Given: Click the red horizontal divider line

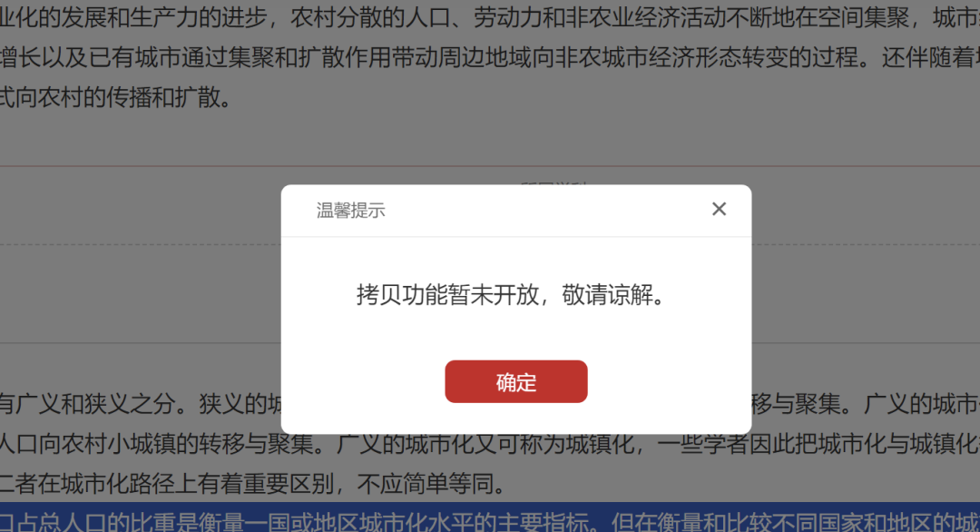Looking at the screenshot, I should point(490,166).
